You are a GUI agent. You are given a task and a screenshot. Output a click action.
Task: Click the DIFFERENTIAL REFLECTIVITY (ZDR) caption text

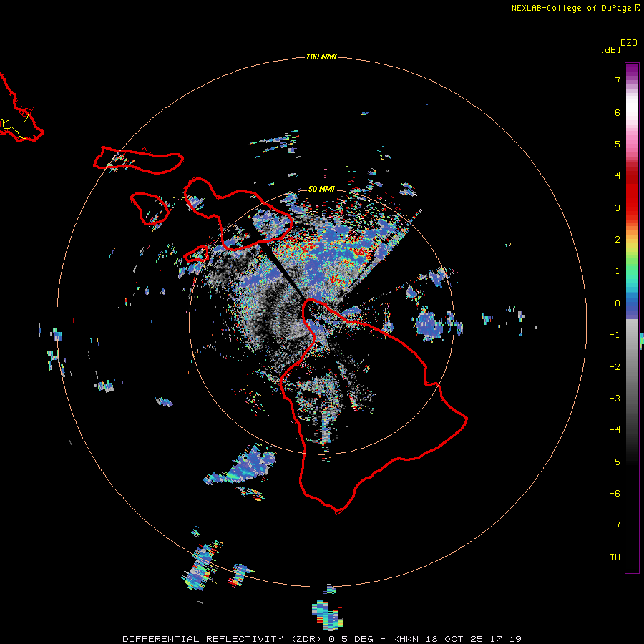coord(224,639)
